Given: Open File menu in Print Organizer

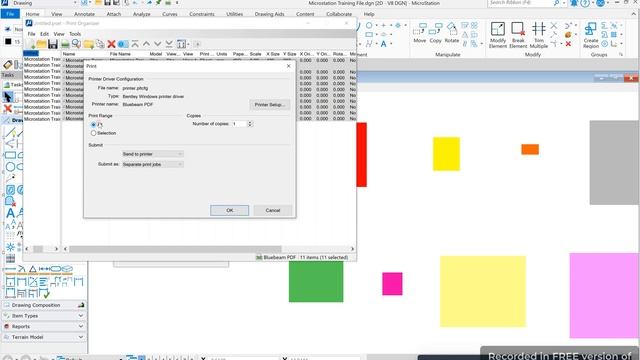Looking at the screenshot, I should coord(31,34).
